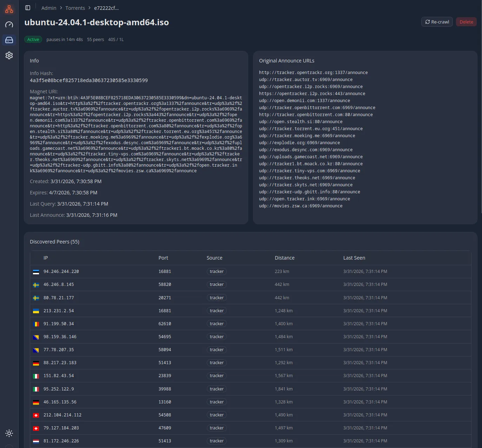Image resolution: width=482 pixels, height=448 pixels.
Task: Select the info hash value text
Action: coord(88,80)
